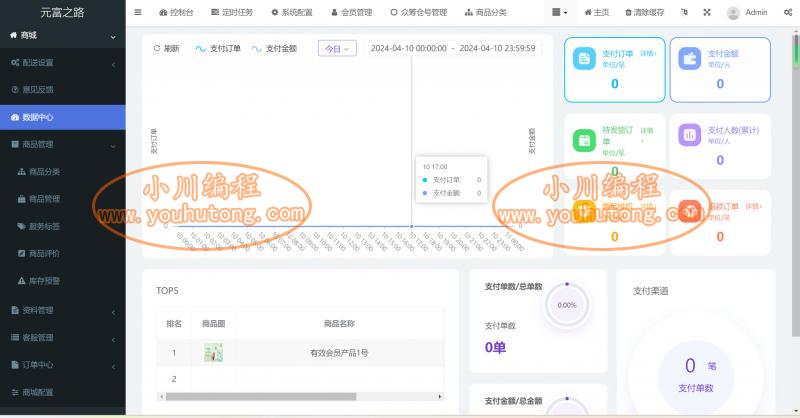
Task: Click TOP5 table scroll-right arrow
Action: (440, 397)
